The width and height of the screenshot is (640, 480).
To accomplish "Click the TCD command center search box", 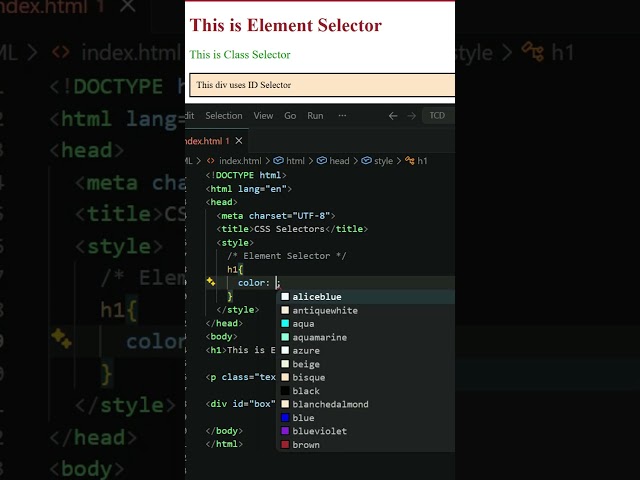I will point(439,116).
